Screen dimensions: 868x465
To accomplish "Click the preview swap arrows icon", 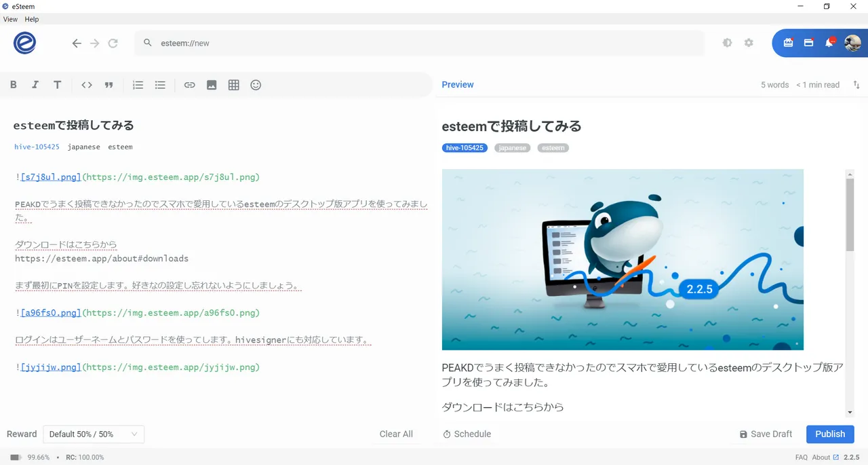I will pyautogui.click(x=856, y=85).
